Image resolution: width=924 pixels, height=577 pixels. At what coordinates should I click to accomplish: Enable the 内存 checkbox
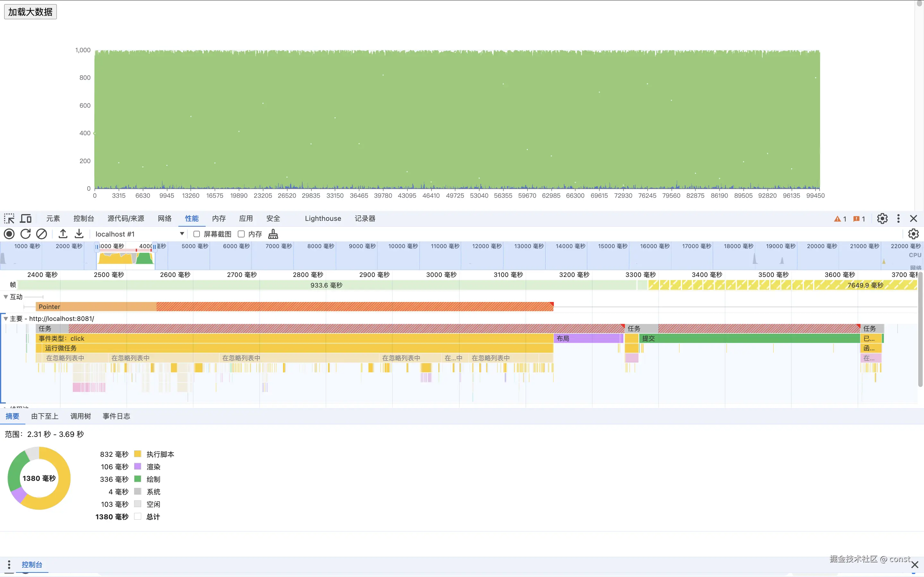[x=241, y=234]
